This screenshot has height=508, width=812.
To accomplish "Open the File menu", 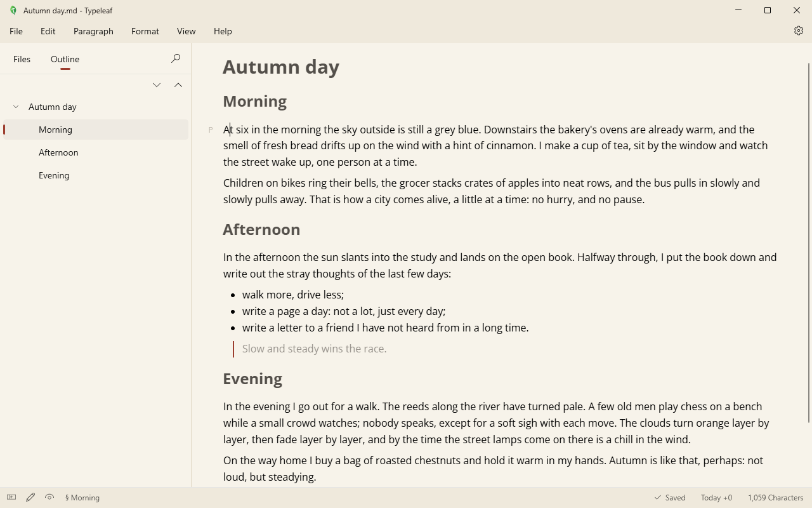I will click(16, 31).
